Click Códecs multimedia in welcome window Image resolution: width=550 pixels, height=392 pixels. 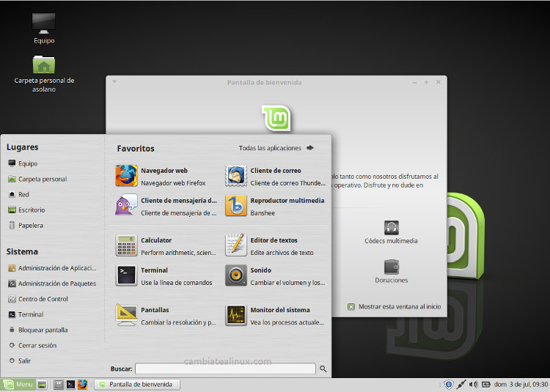391,232
